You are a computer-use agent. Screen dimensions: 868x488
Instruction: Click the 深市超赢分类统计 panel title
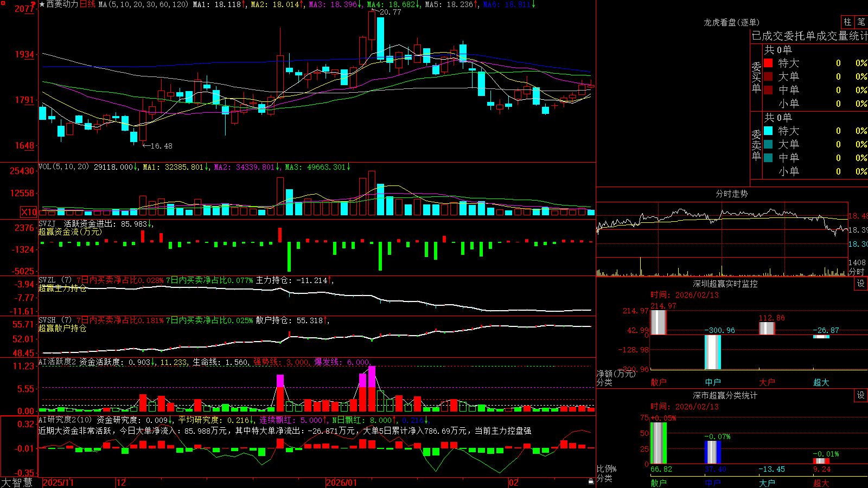pyautogui.click(x=725, y=395)
